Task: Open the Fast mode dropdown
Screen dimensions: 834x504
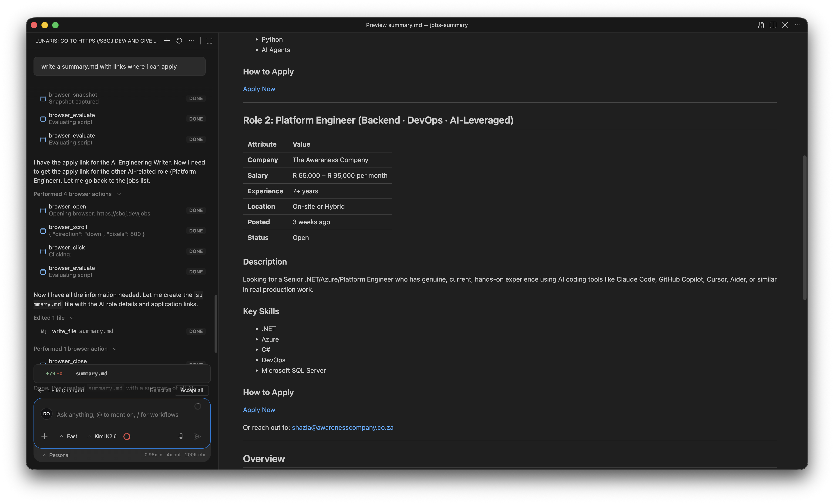Action: point(68,436)
